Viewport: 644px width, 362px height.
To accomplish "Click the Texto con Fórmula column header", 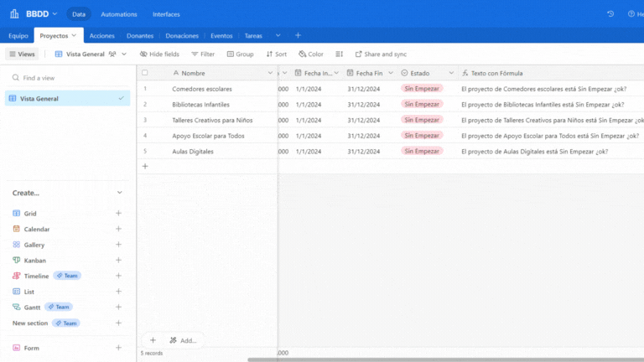I will tap(551, 73).
